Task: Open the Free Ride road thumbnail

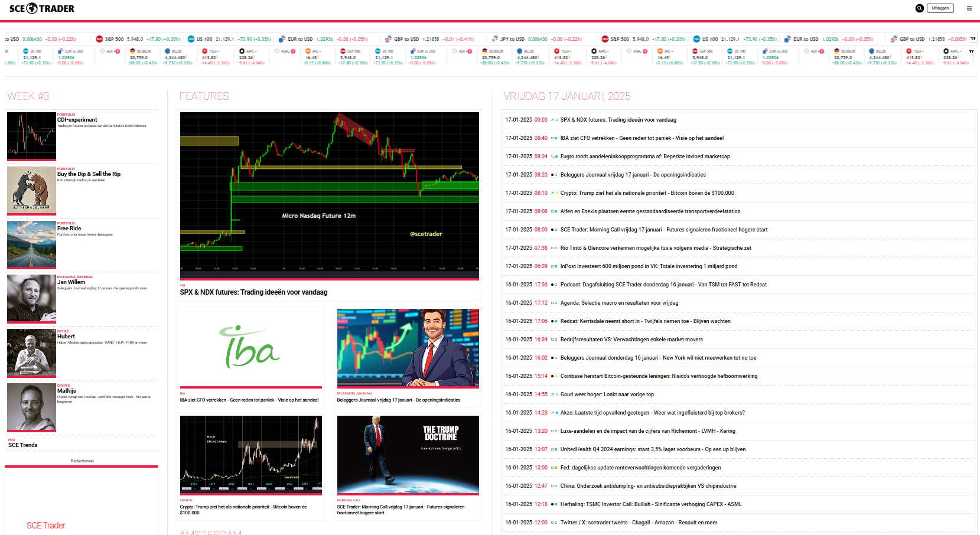Action: coord(31,244)
